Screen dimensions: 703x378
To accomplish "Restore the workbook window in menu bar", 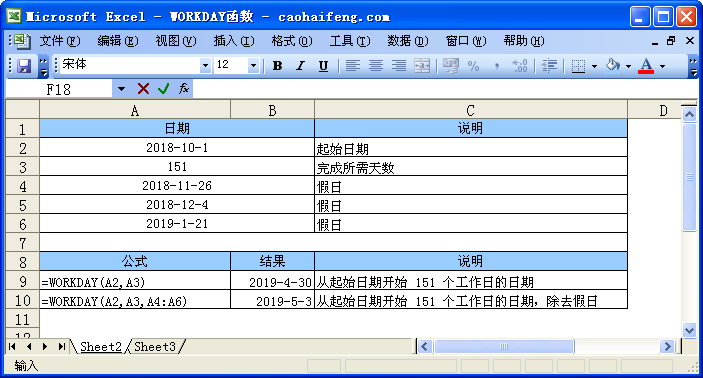I will pyautogui.click(x=671, y=41).
